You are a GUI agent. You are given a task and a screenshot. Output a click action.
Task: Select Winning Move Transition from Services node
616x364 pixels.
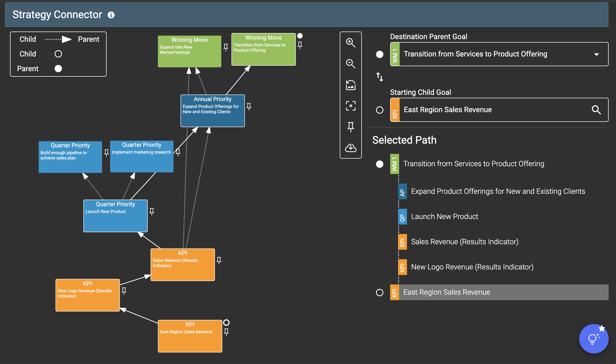(263, 49)
